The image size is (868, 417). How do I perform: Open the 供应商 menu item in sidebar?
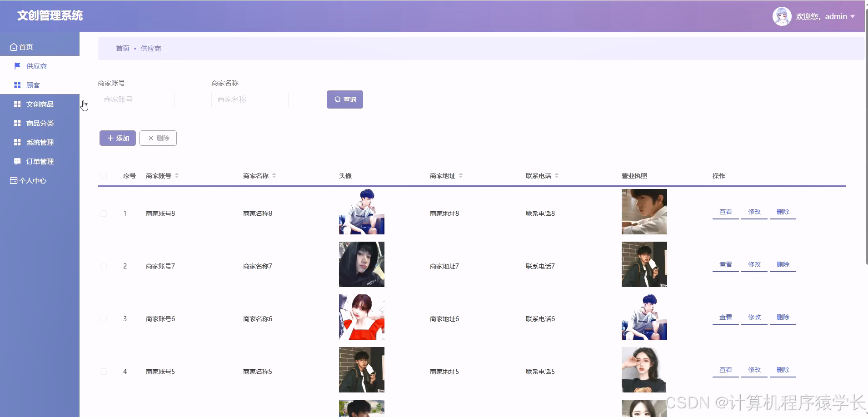(40, 66)
